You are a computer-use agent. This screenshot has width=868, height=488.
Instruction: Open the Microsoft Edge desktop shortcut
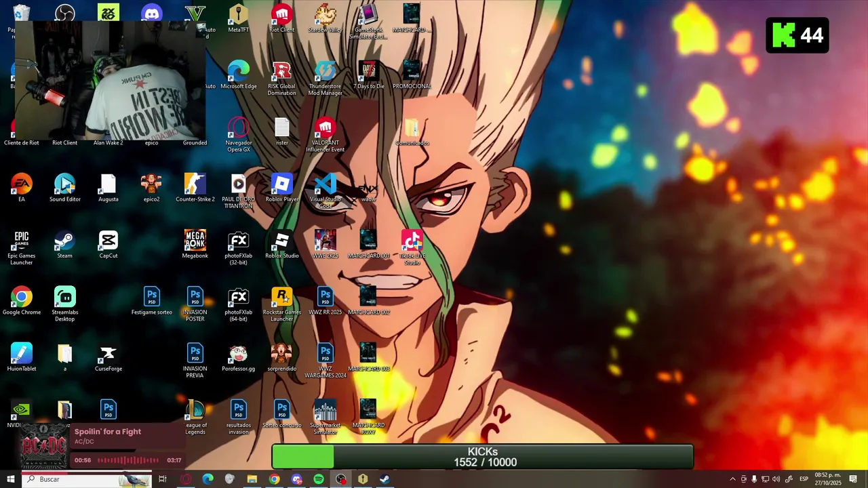pos(238,75)
